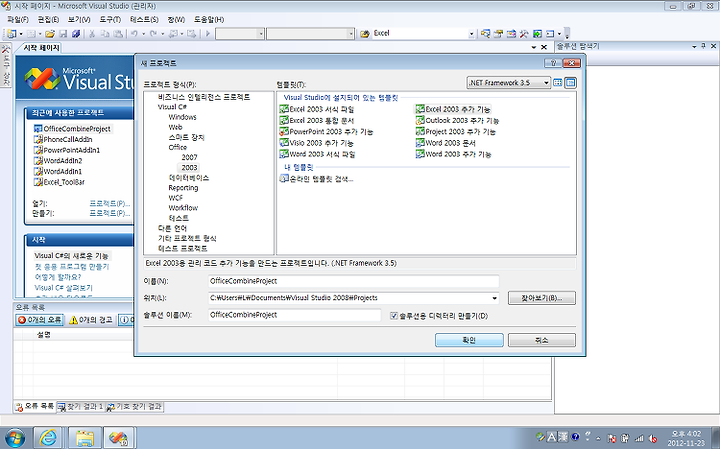720x449 pixels.
Task: Open the 파일(F) menu
Action: 18,19
